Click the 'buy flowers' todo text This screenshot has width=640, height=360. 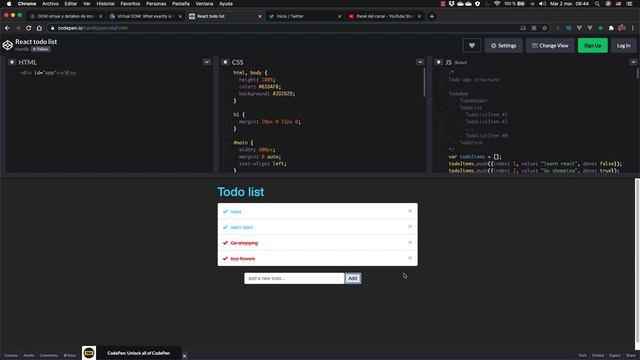click(242, 258)
